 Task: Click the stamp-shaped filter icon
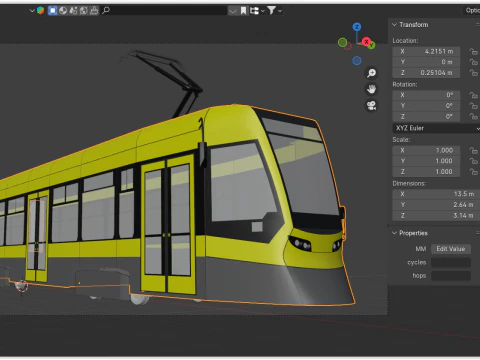(94, 11)
